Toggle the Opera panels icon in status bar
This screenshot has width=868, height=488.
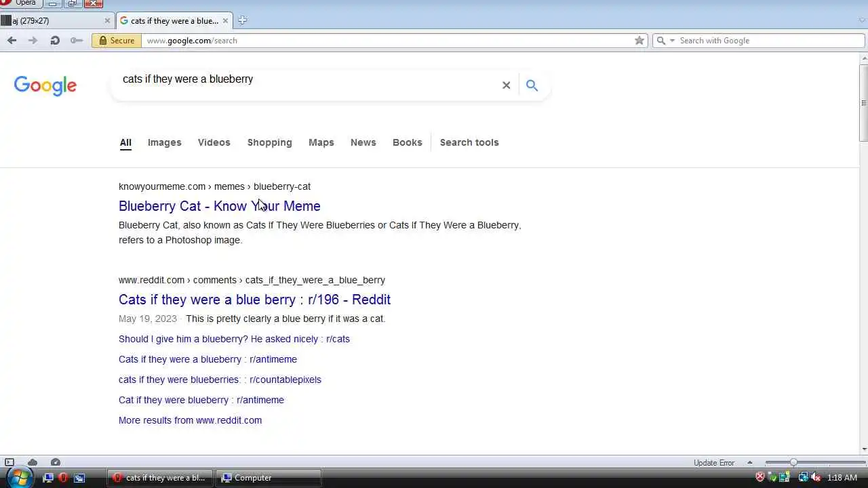click(9, 462)
